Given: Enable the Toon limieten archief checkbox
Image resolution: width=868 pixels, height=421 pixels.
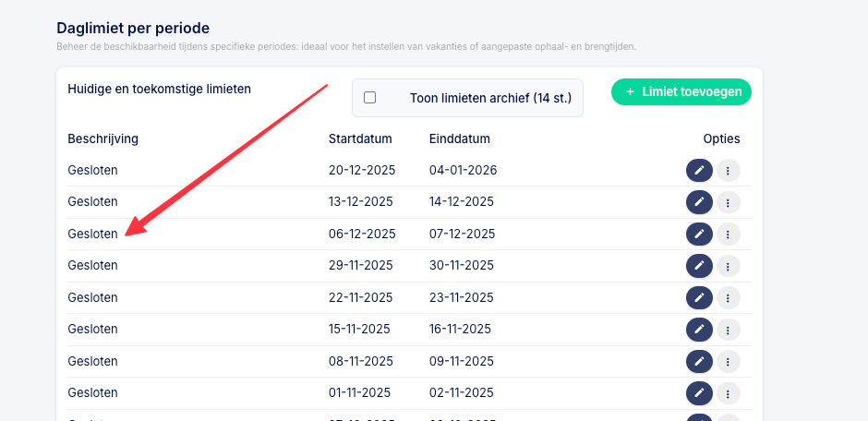Looking at the screenshot, I should [x=370, y=98].
